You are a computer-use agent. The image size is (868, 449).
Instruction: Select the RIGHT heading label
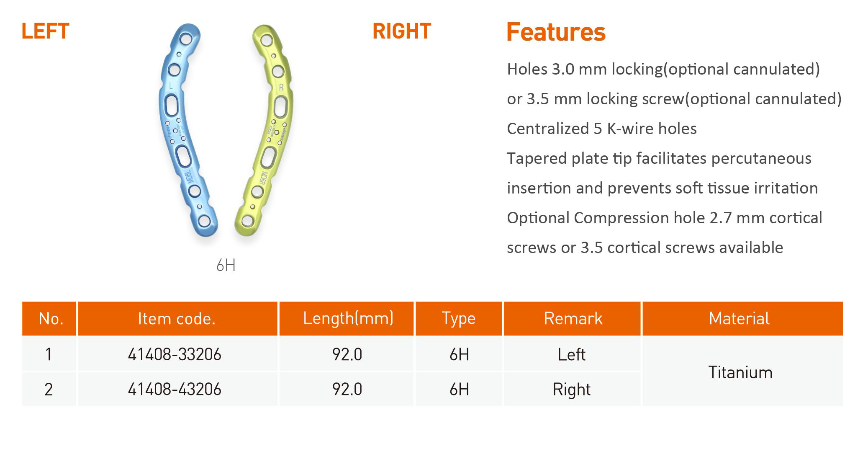402,31
